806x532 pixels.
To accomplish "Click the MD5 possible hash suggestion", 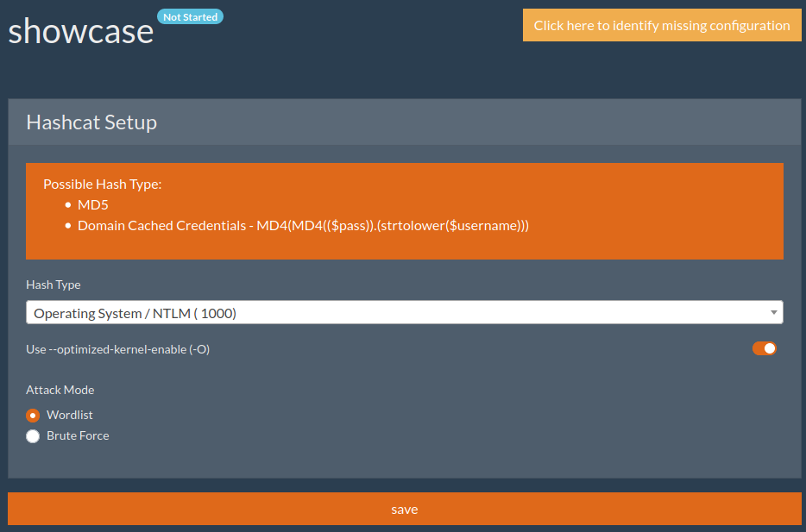I will click(93, 205).
